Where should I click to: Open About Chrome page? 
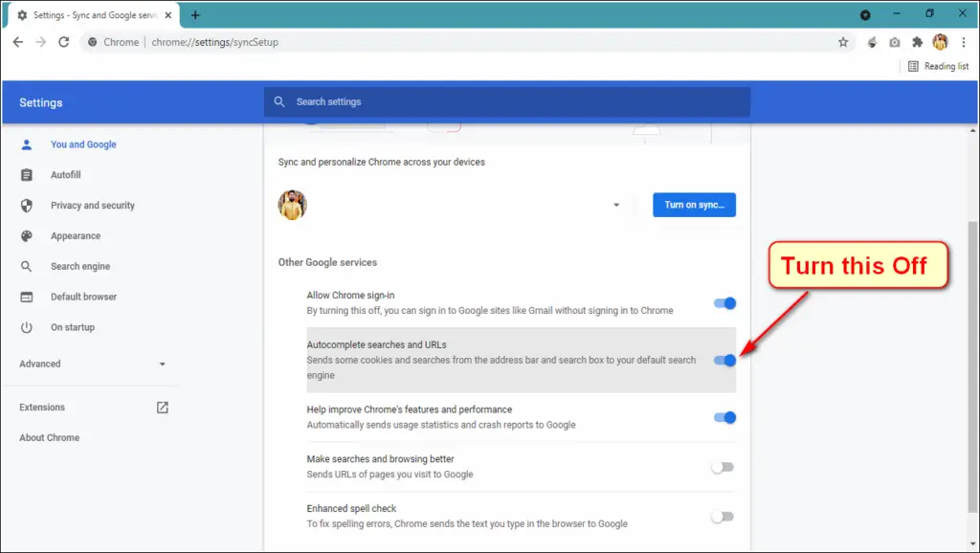(x=50, y=438)
